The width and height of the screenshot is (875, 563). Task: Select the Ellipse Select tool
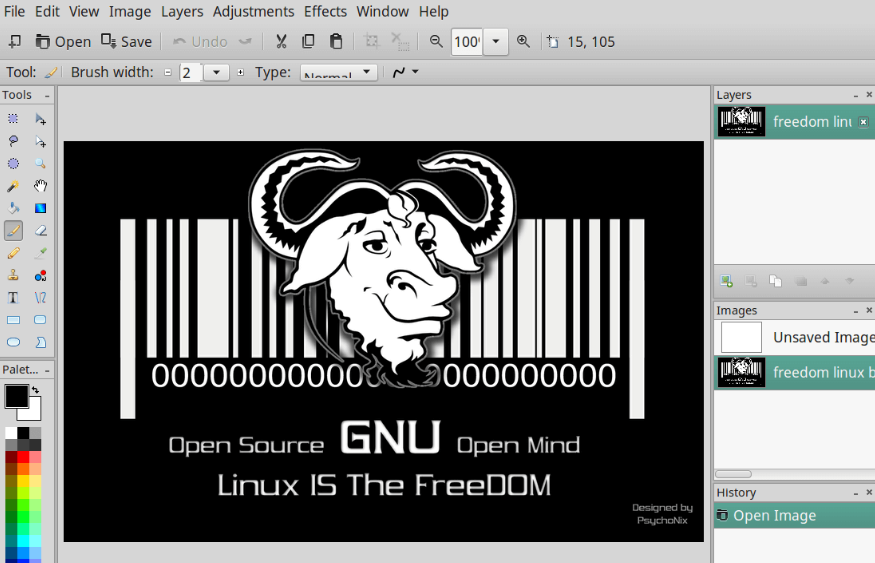pos(13,163)
